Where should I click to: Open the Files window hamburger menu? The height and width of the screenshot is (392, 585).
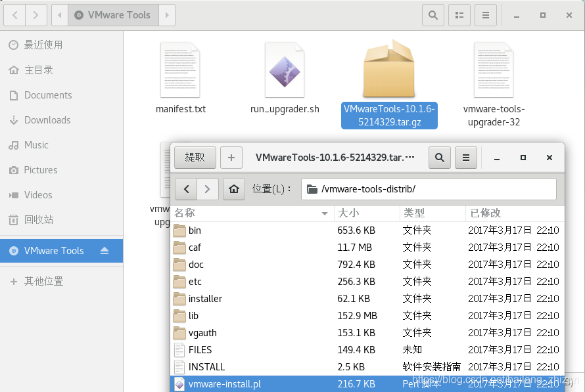485,15
